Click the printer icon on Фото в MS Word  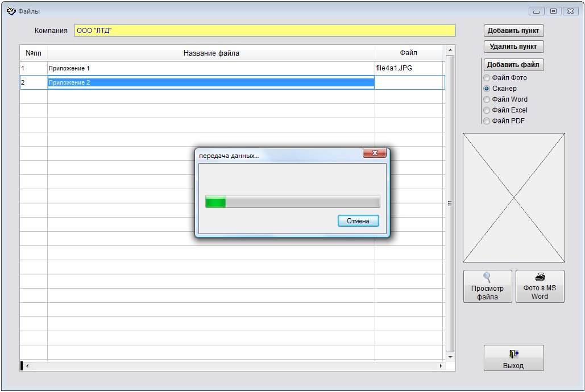click(540, 277)
